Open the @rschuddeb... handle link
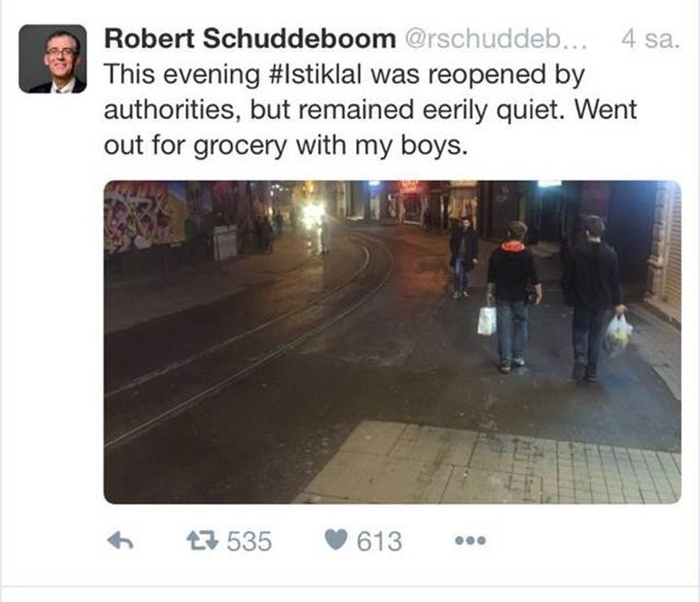Image resolution: width=700 pixels, height=602 pixels. coord(496,39)
